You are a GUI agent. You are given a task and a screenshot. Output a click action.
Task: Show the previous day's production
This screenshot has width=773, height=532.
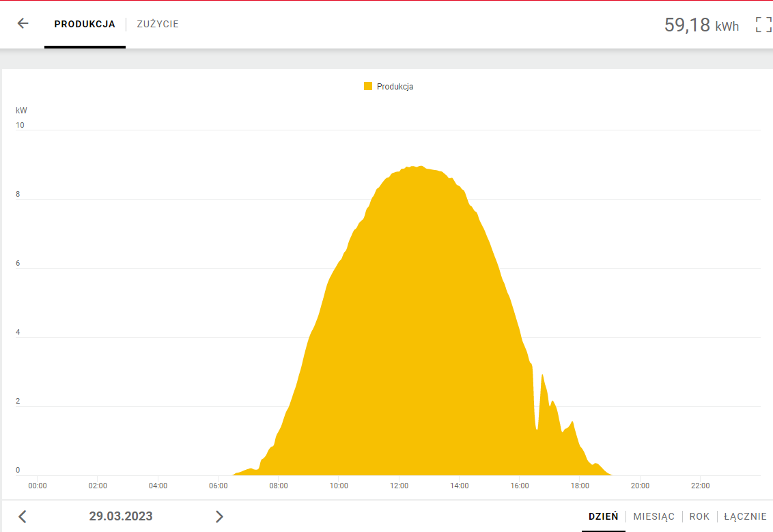(22, 516)
